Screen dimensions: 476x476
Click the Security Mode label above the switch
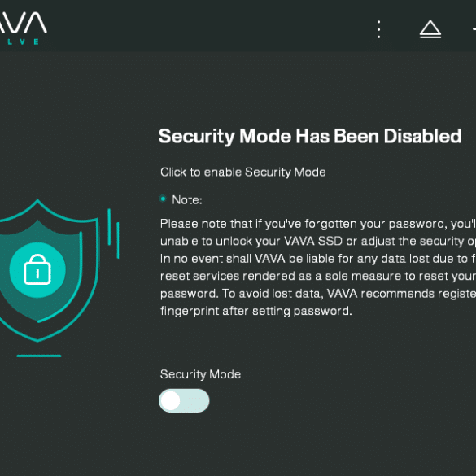tap(200, 374)
